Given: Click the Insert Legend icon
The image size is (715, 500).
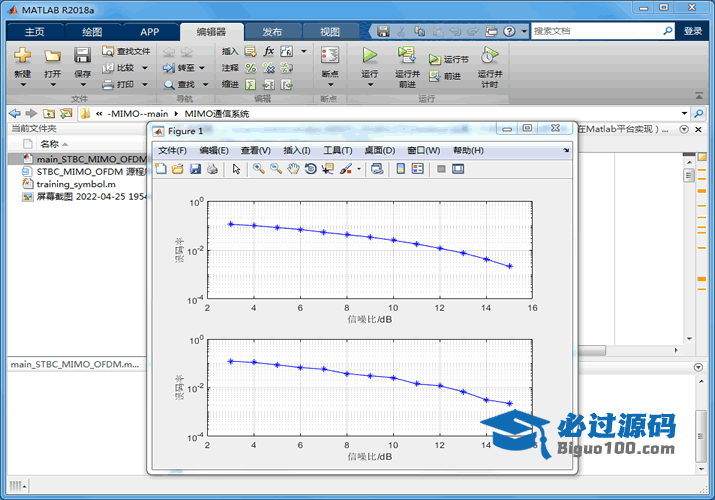Looking at the screenshot, I should [417, 169].
